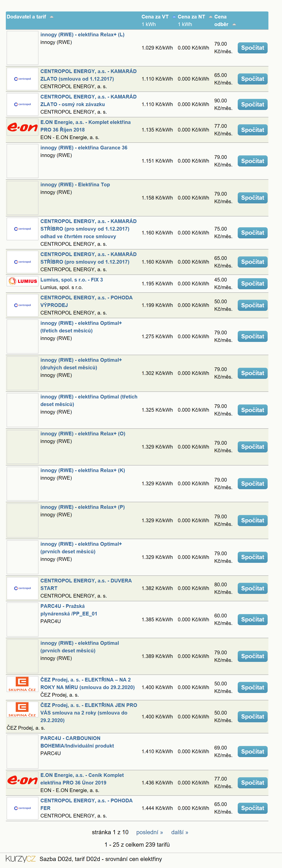The height and width of the screenshot is (868, 282).
Task: Click the E.ON logo for Říjen 2018 tariff
Action: coord(22,127)
